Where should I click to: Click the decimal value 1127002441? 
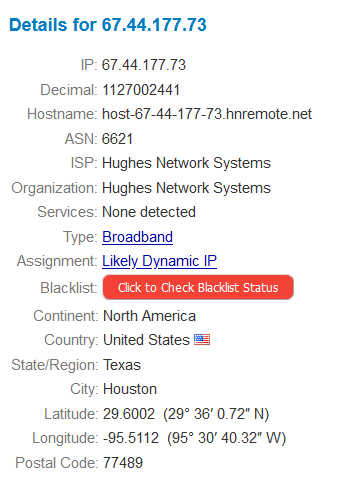[x=141, y=90]
